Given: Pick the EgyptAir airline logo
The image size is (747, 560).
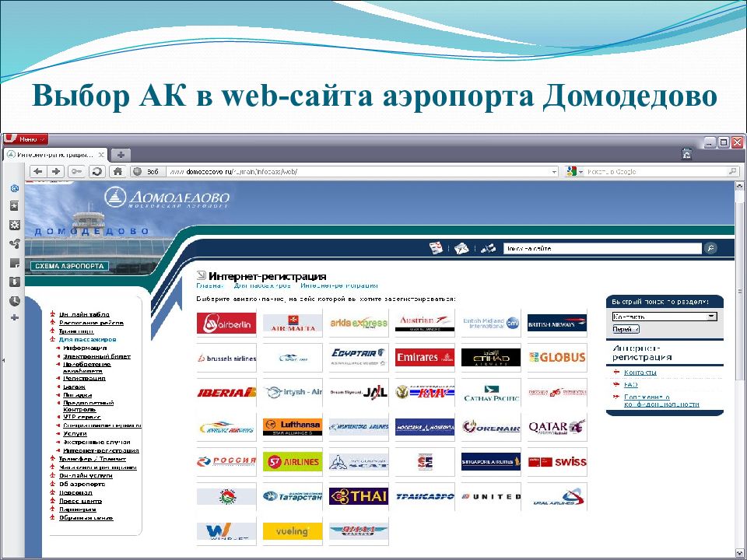Looking at the screenshot, I should (x=359, y=358).
